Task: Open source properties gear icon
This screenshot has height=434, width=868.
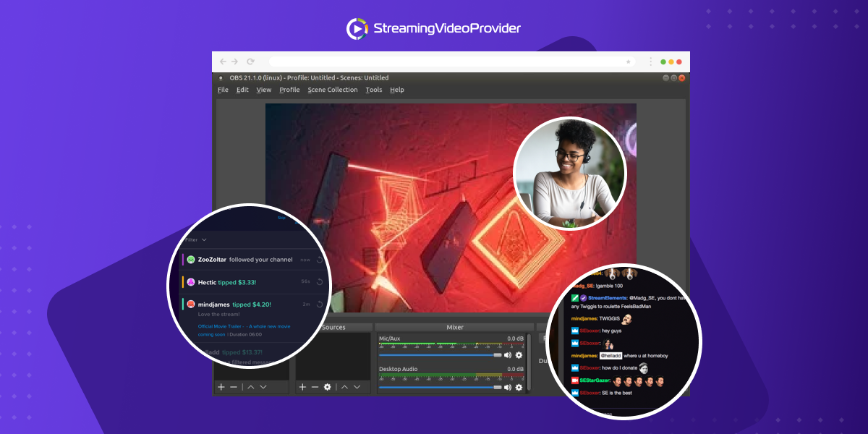Action: pos(327,388)
